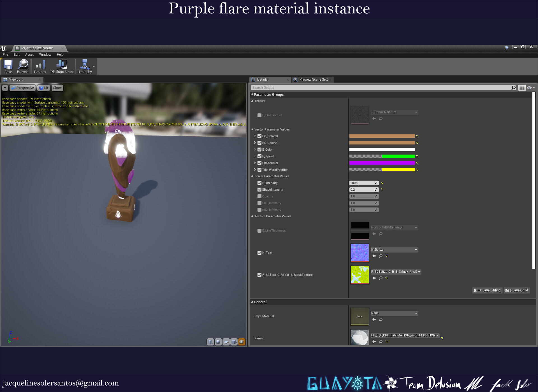The height and width of the screenshot is (392, 538).
Task: Collapse the Scalar Parameter Values section
Action: (252, 176)
